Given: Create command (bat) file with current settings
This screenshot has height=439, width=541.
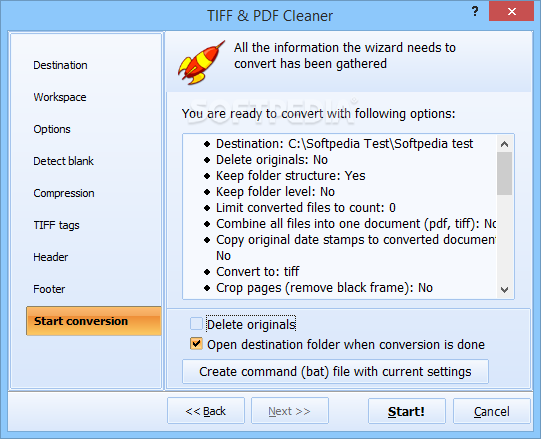Looking at the screenshot, I should [335, 372].
